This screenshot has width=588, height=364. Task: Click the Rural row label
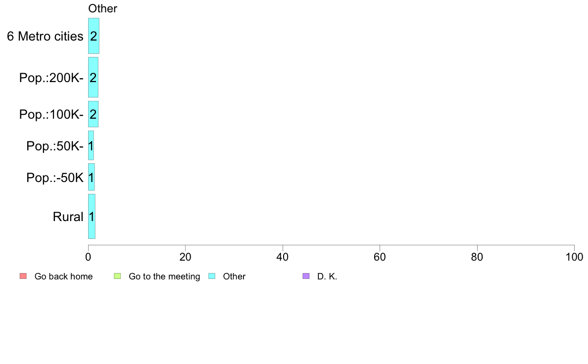[68, 217]
